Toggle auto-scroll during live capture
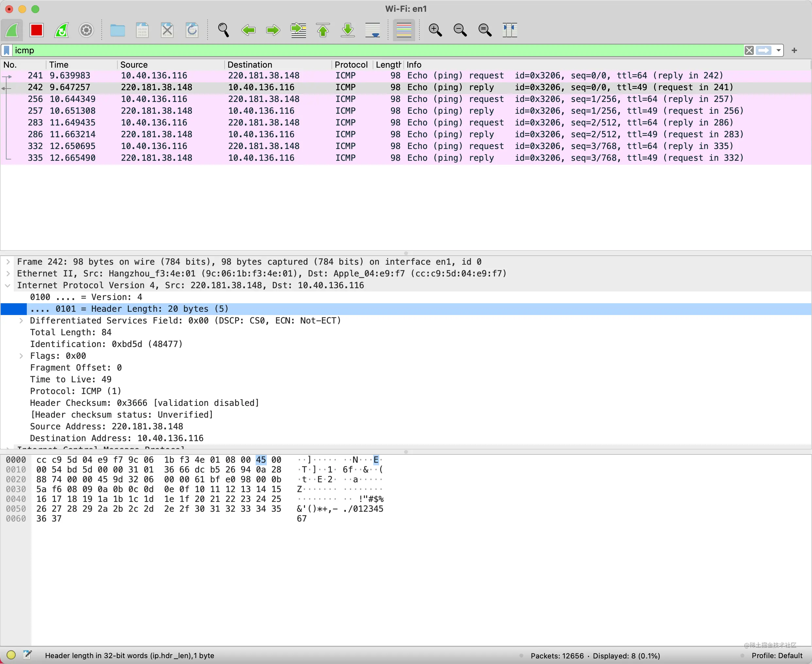The width and height of the screenshot is (812, 664). tap(373, 30)
